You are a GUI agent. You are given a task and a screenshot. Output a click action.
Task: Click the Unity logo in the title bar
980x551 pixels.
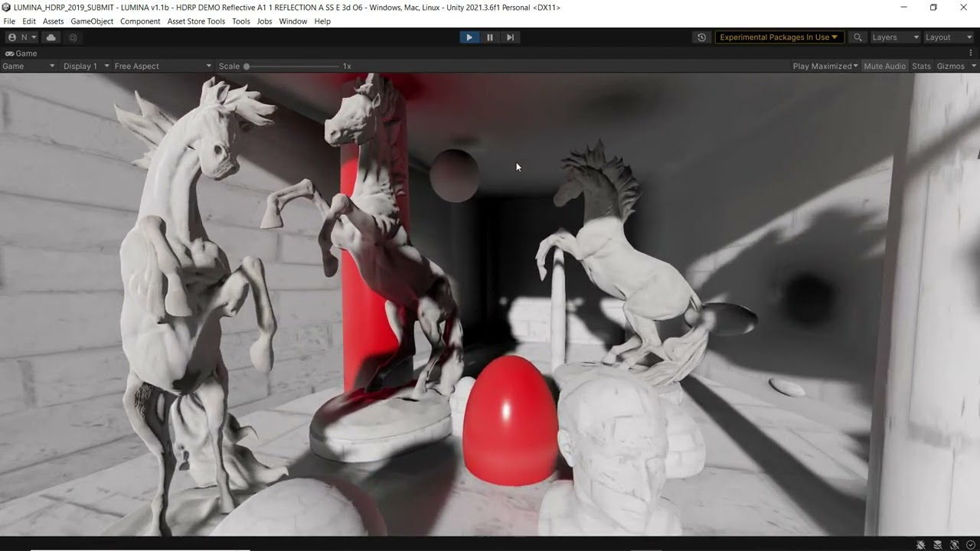[7, 8]
